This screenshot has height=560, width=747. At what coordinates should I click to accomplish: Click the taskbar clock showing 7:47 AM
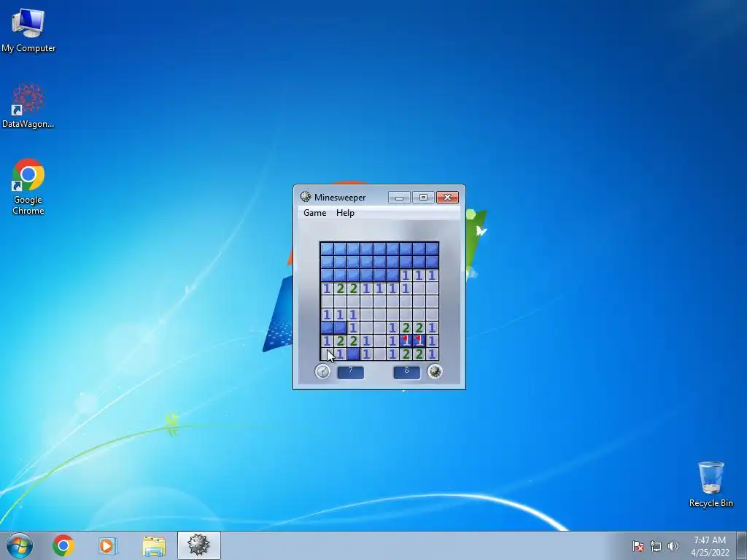click(710, 546)
